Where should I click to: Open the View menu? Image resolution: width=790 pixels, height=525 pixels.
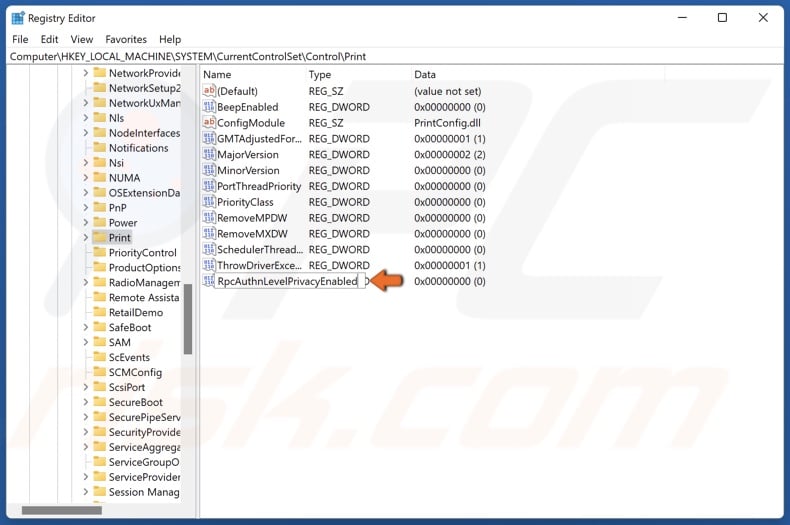82,39
